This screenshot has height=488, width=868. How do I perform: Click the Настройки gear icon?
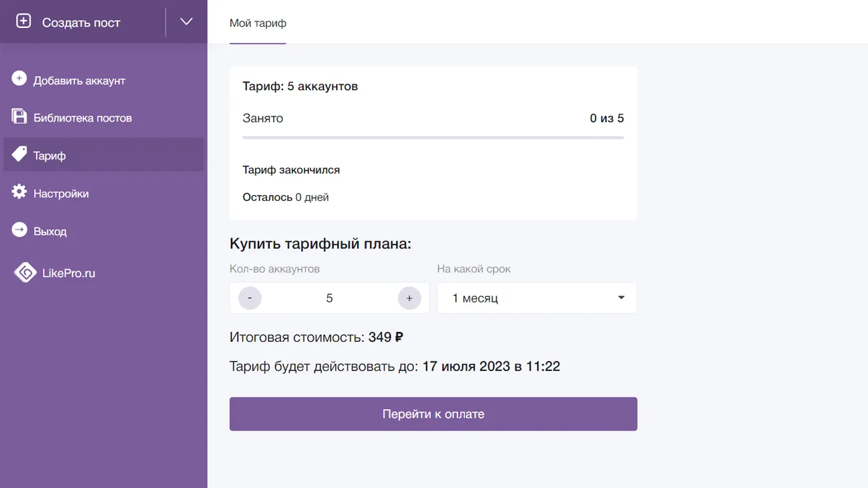tap(19, 192)
